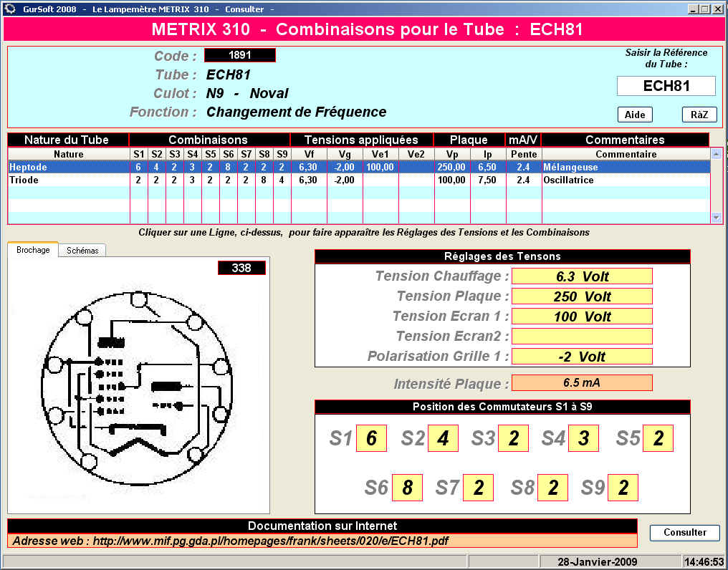This screenshot has width=728, height=570.
Task: Click the Heptode row Ve1 value 100,00
Action: (380, 167)
